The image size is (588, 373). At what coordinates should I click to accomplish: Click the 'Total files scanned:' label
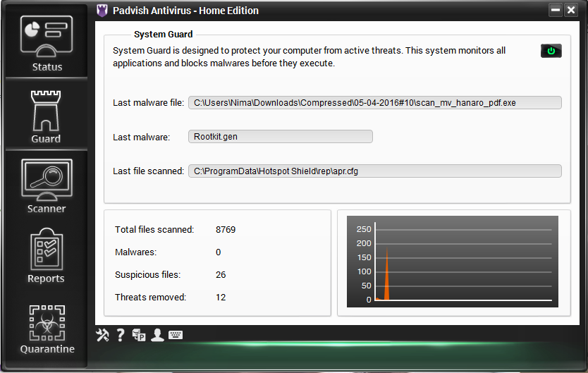(x=154, y=229)
